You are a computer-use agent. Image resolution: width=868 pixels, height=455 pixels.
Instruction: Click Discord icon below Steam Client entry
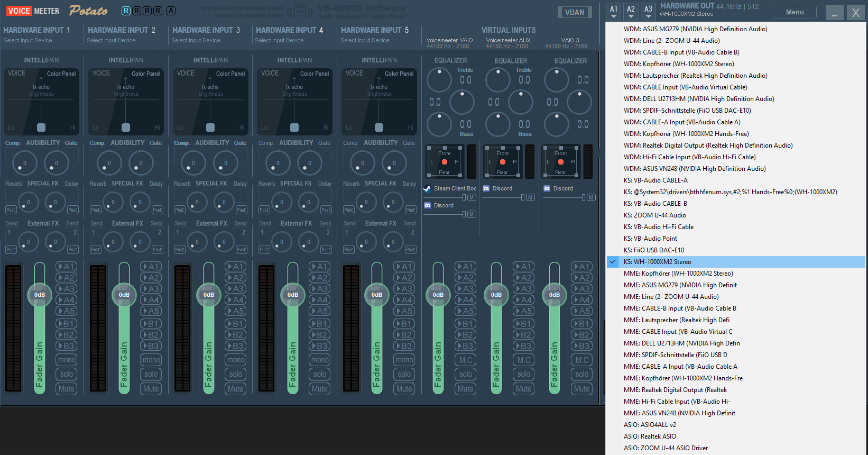click(x=427, y=205)
